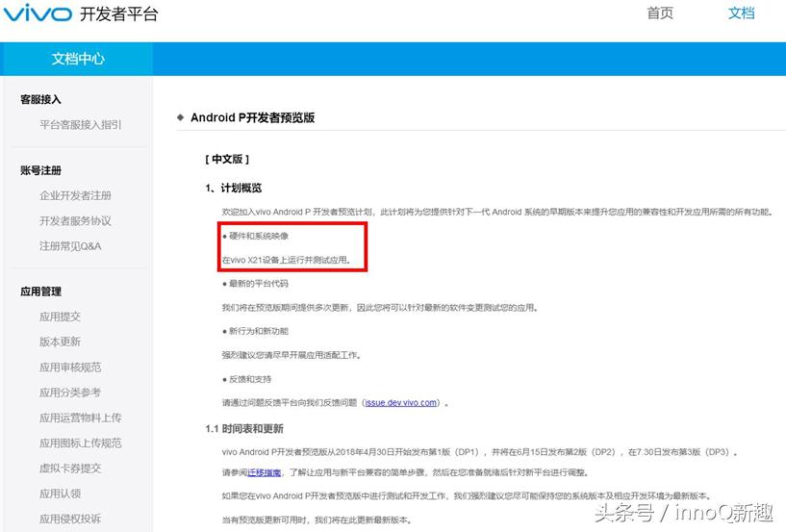Click the 1、计划概览 heading
The image size is (786, 532).
[x=234, y=188]
